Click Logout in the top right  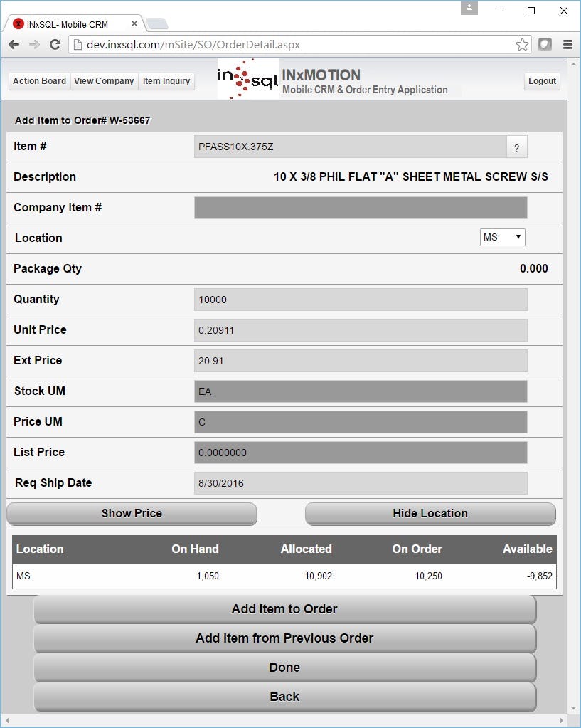(x=542, y=81)
